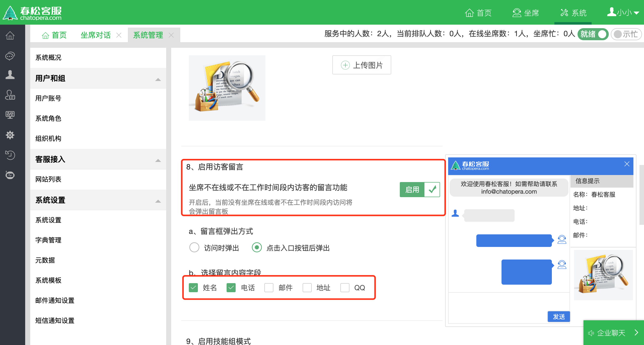
Task: Select the robot bot icon at sidebar bottom
Action: point(10,175)
